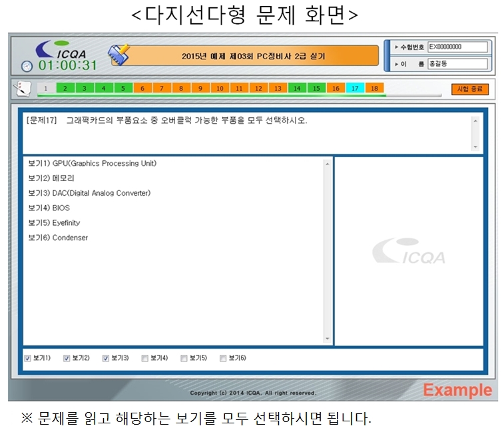
Task: Uncheck the 보기1) checkbox
Action: tap(27, 358)
